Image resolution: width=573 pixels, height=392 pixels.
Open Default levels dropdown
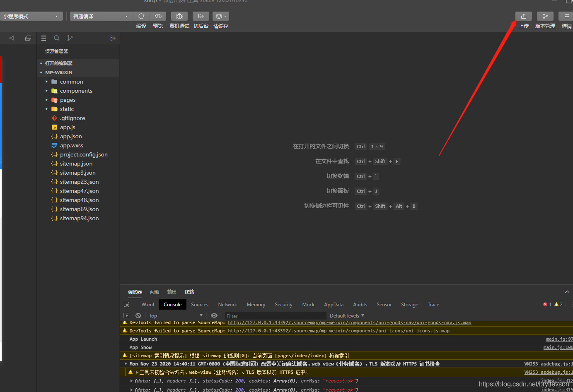(347, 316)
